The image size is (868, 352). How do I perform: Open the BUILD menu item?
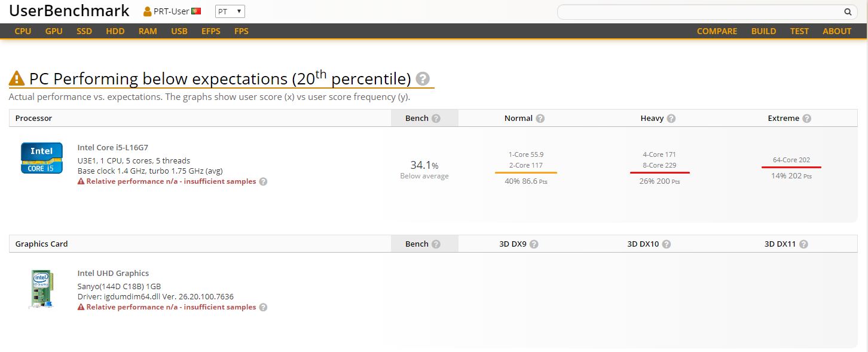763,31
